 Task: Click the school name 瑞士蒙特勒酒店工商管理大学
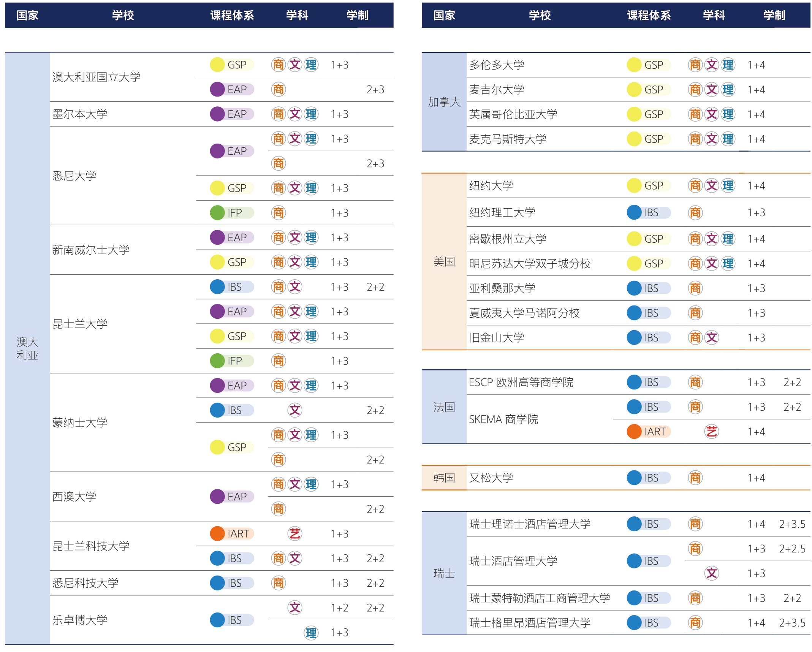click(x=540, y=598)
